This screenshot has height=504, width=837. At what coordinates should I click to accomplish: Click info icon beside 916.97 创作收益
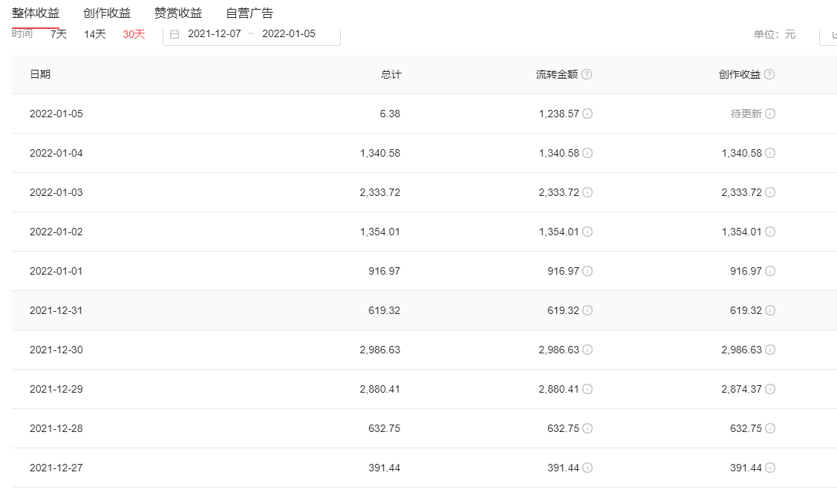click(x=770, y=271)
